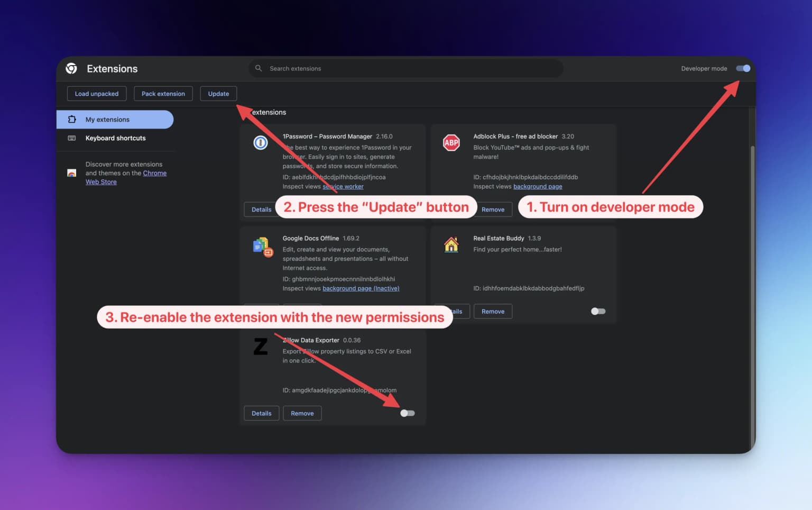Image resolution: width=812 pixels, height=510 pixels.
Task: Click the Adblock Plus ID text
Action: [525, 177]
